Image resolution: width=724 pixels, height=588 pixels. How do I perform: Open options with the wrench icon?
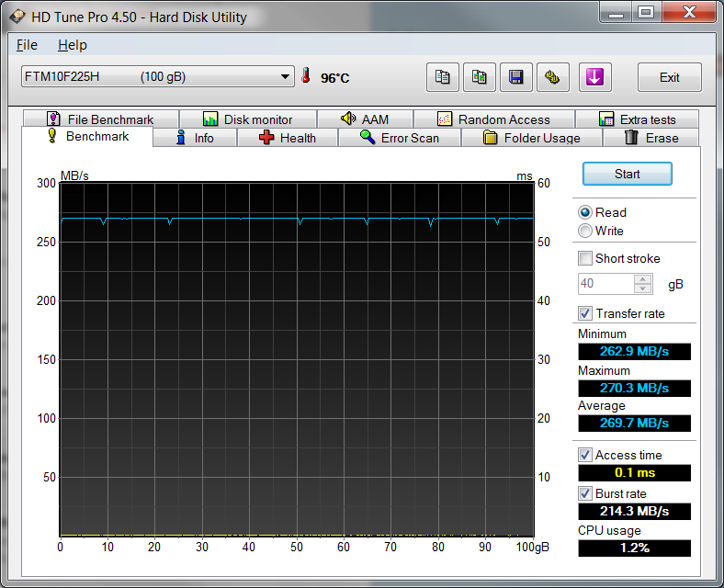point(553,77)
